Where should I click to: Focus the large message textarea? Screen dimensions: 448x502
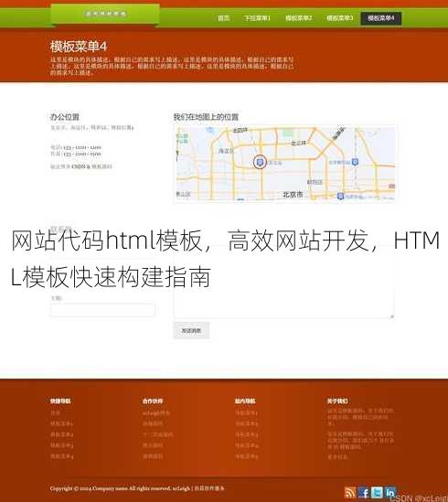coord(283,283)
